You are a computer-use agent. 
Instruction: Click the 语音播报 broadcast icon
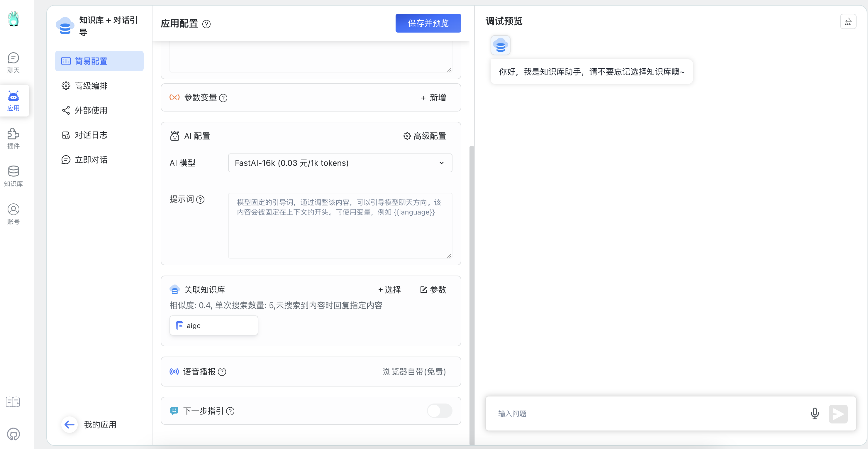[x=174, y=372]
